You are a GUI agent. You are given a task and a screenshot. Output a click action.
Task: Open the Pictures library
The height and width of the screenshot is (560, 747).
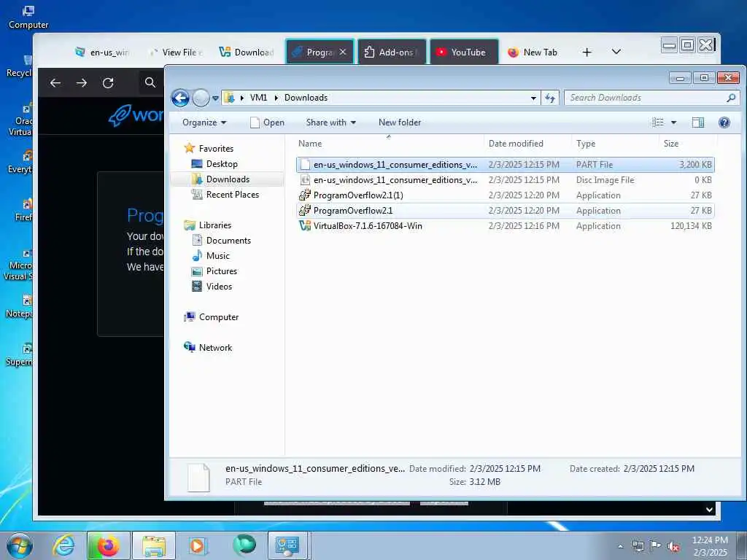click(x=214, y=271)
